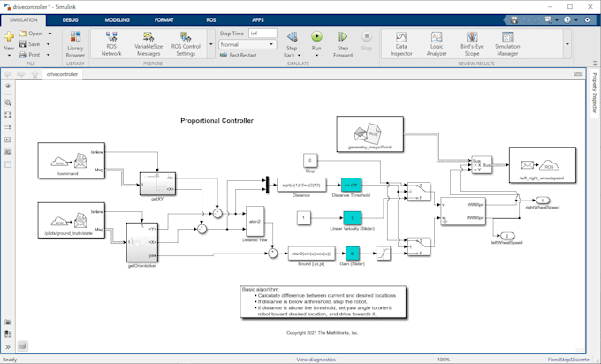This screenshot has width=601, height=364.
Task: Select the geometry_msgs/Point blank message block
Action: (369, 134)
